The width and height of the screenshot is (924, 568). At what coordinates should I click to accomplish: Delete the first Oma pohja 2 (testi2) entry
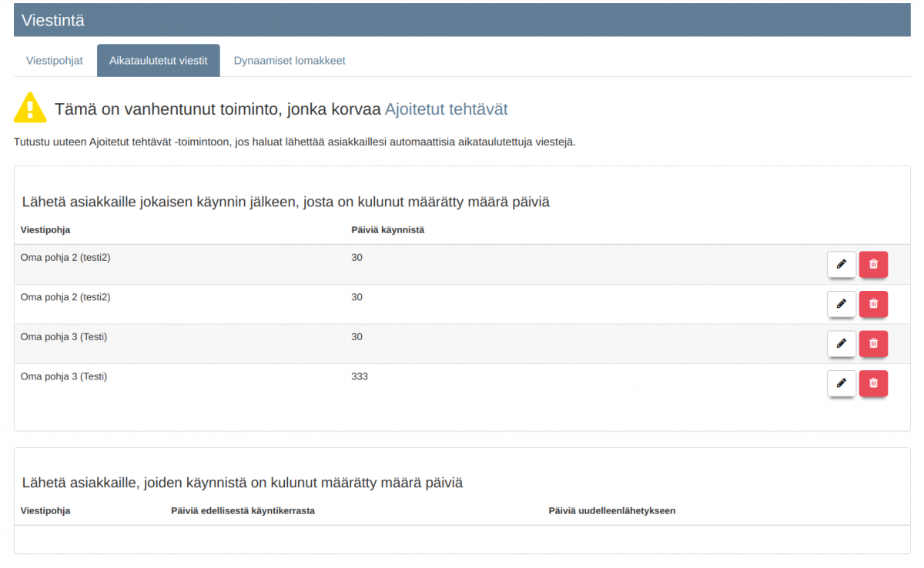(873, 264)
